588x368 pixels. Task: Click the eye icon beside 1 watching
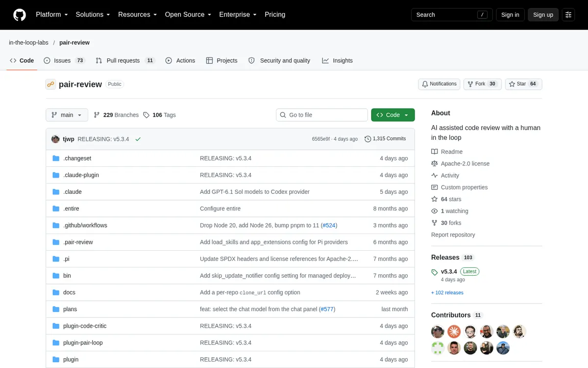click(x=434, y=211)
